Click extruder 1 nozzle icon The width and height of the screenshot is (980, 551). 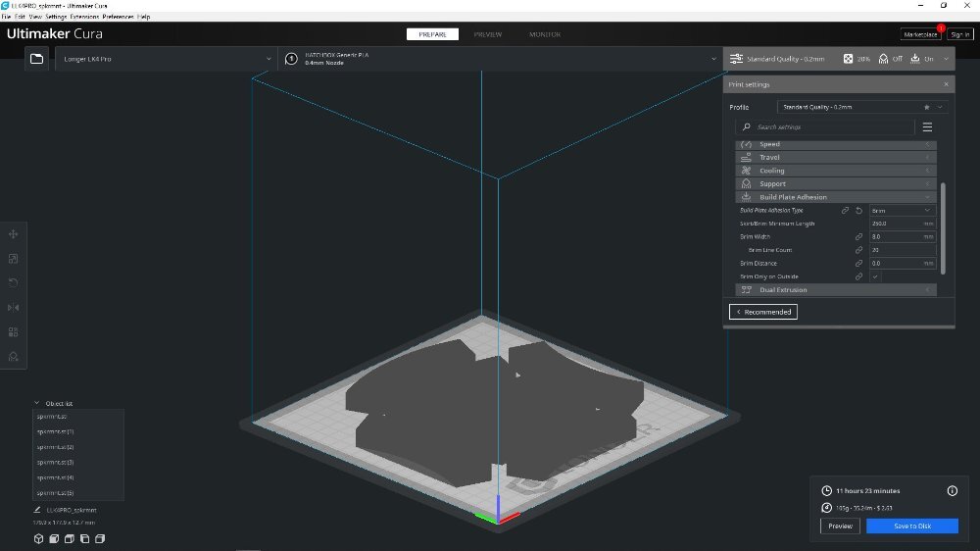pos(291,59)
